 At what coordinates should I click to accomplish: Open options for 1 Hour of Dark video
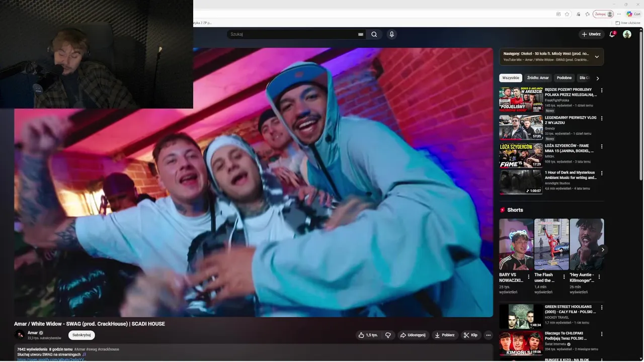601,173
